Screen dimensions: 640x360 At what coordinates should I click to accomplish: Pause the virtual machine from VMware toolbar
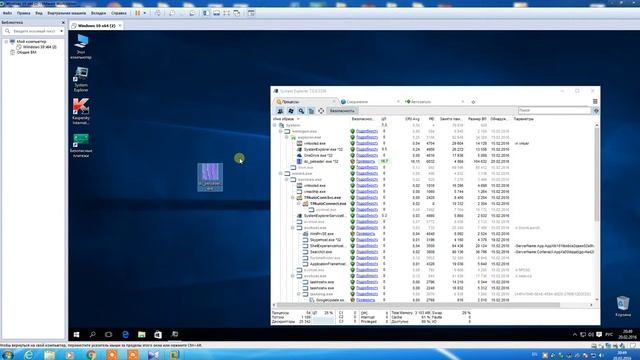[x=138, y=13]
